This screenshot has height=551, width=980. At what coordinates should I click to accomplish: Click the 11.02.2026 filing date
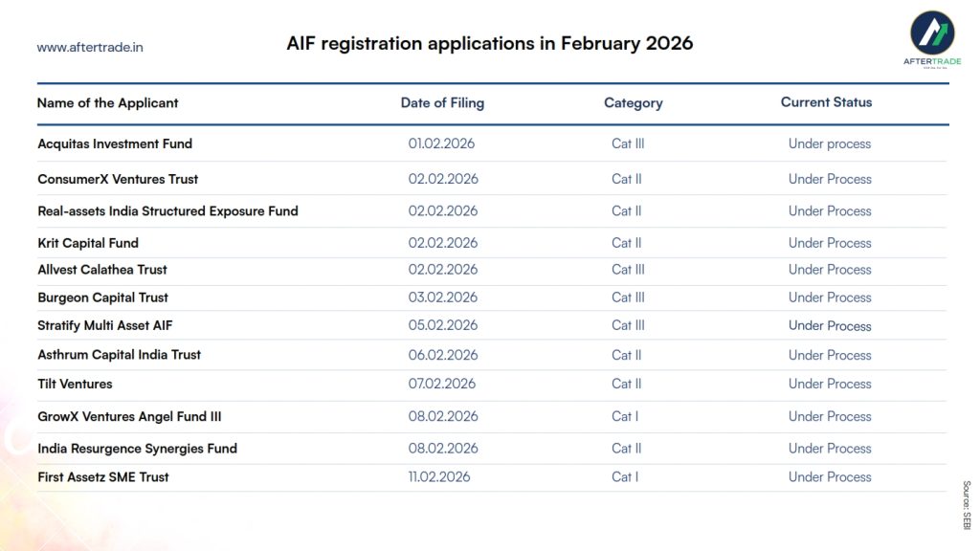point(439,476)
